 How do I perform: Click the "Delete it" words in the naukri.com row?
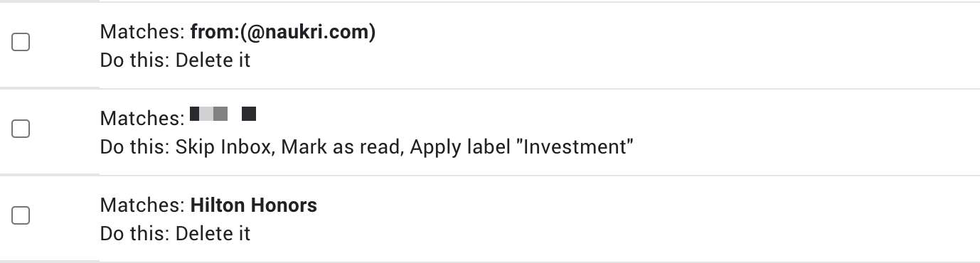coord(213,60)
